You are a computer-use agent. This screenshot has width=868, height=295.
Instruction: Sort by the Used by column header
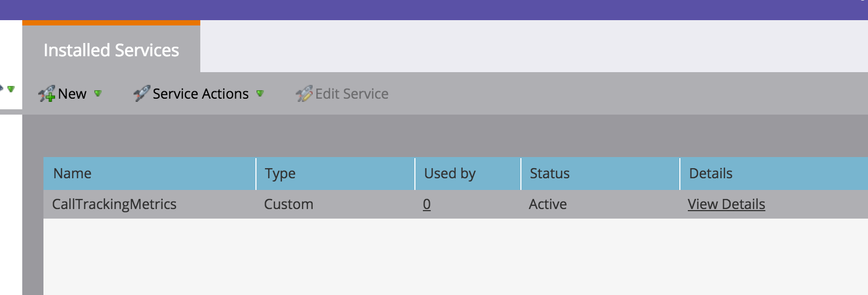coord(468,173)
